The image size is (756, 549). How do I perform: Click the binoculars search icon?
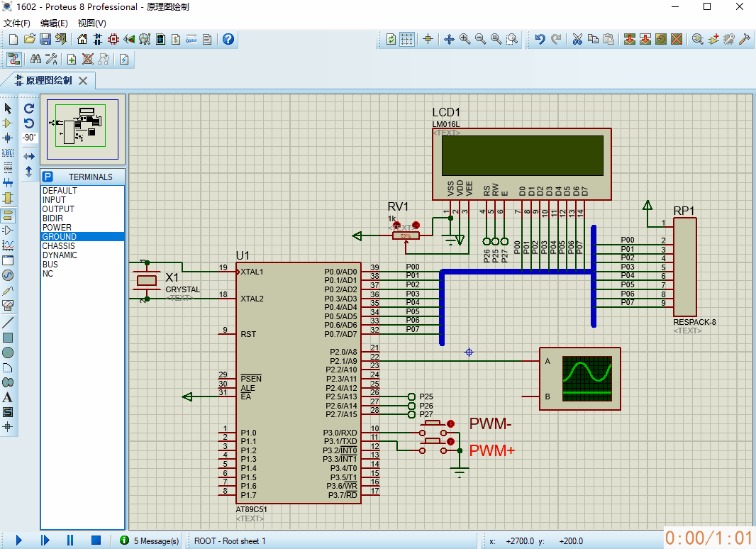pos(35,59)
